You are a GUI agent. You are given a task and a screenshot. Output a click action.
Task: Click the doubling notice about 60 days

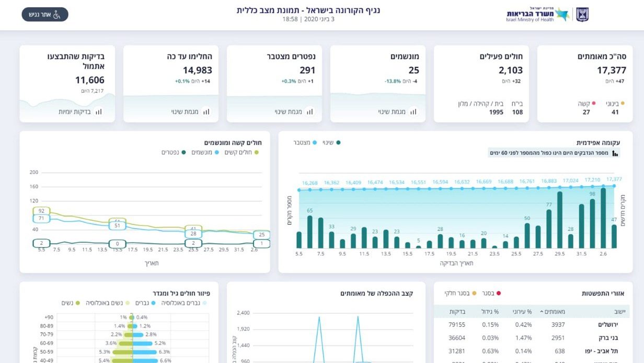point(554,153)
